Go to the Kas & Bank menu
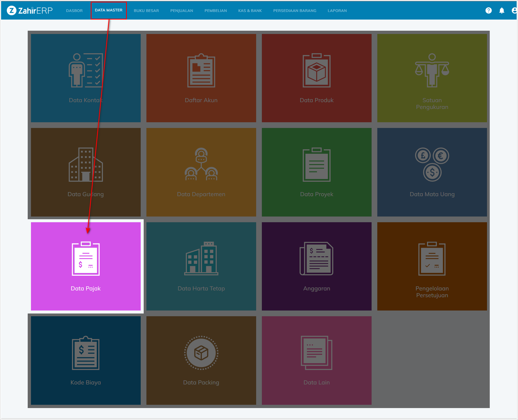Screen dimensions: 518x420 pyautogui.click(x=250, y=11)
